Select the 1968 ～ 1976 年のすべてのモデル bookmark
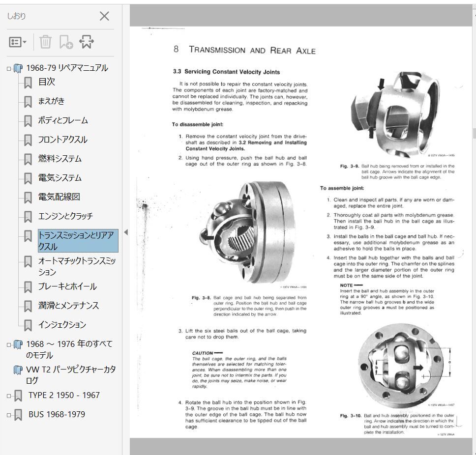 point(69,349)
